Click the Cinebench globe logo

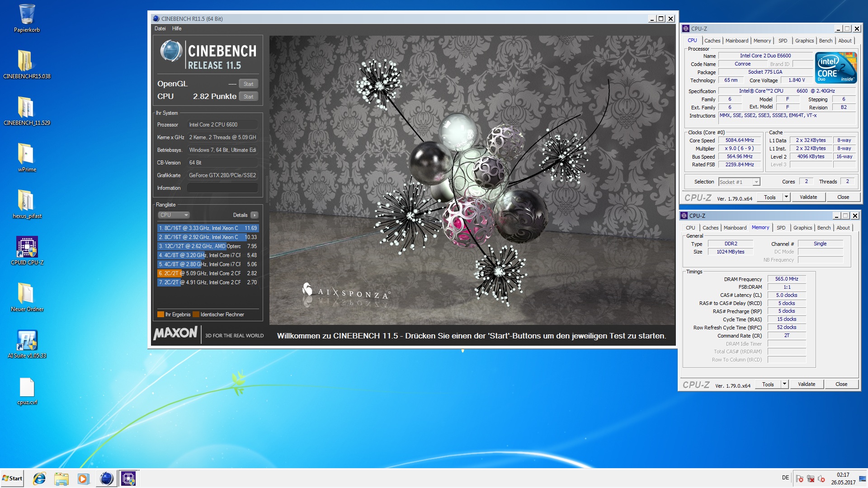tap(171, 51)
